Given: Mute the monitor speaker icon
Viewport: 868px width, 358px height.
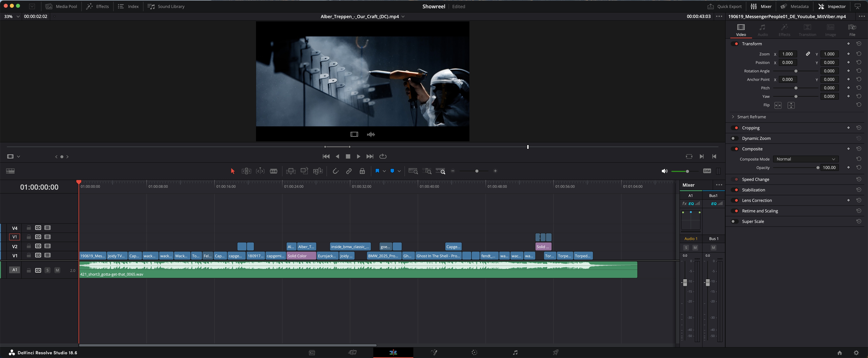Looking at the screenshot, I should point(665,171).
